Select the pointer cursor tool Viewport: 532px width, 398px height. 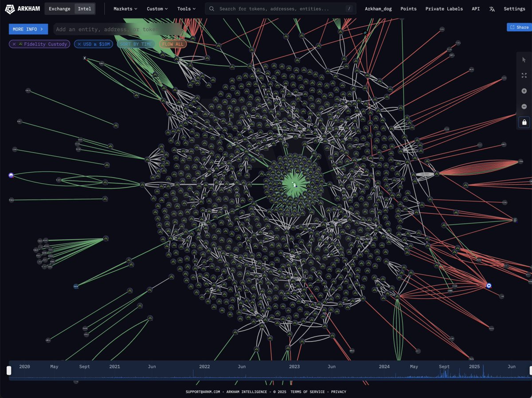point(524,59)
